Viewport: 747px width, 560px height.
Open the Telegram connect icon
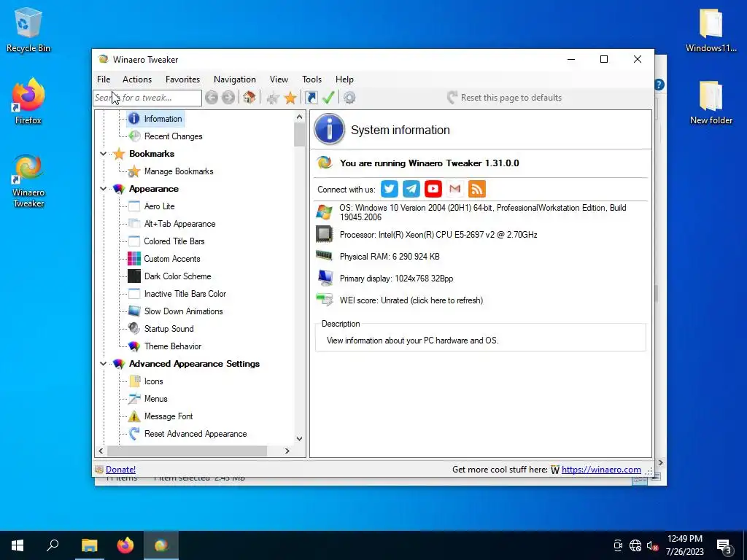(411, 189)
